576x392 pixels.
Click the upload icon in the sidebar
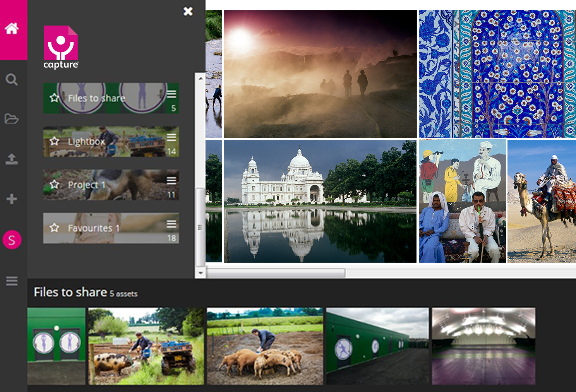(x=12, y=159)
